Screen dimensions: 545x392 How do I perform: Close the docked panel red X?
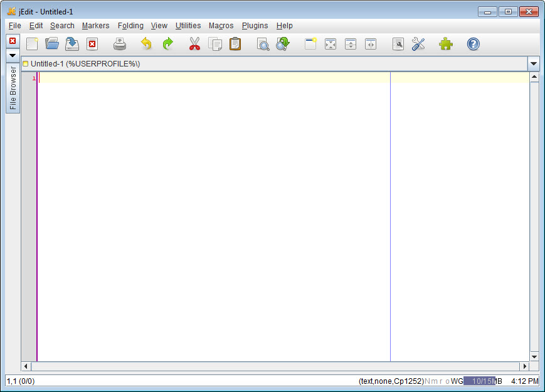[13, 41]
